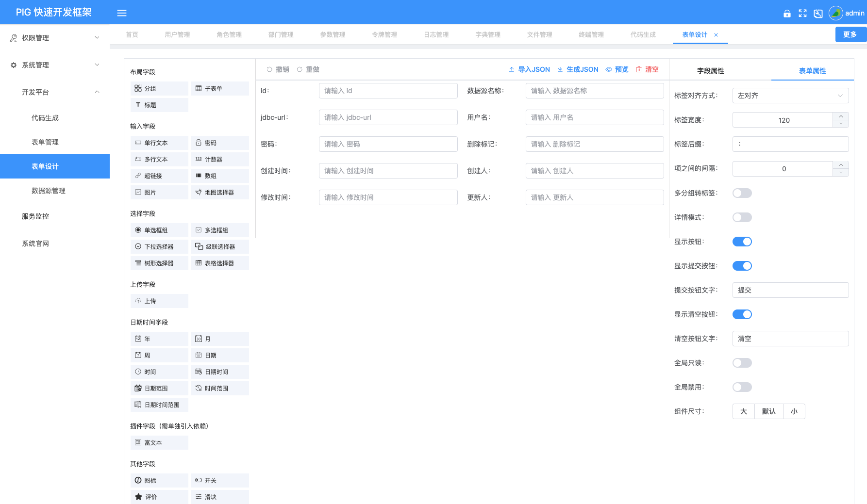This screenshot has height=504, width=867.
Task: Increase the label width (标签宽度) stepper
Action: 841,116
